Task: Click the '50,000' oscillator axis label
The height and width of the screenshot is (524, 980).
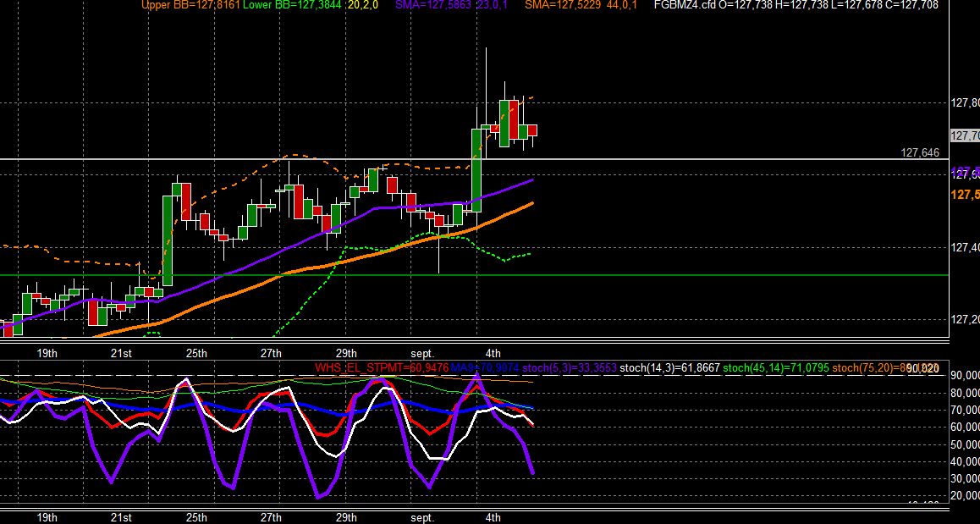Action: click(965, 444)
